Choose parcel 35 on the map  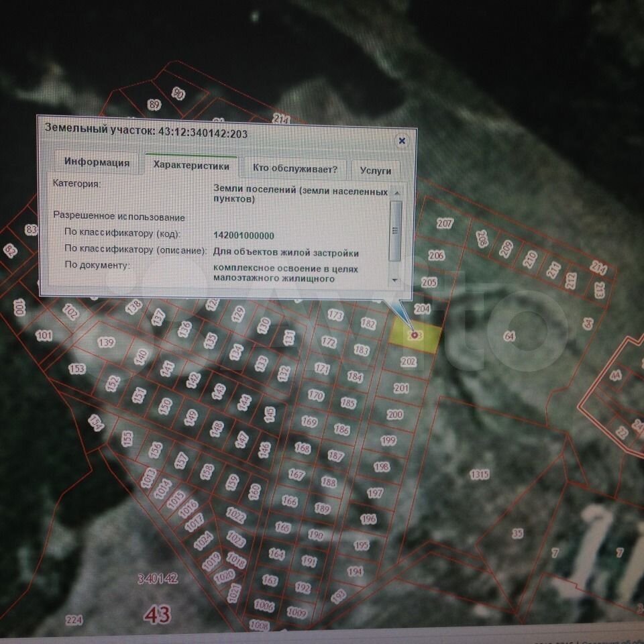(x=517, y=533)
